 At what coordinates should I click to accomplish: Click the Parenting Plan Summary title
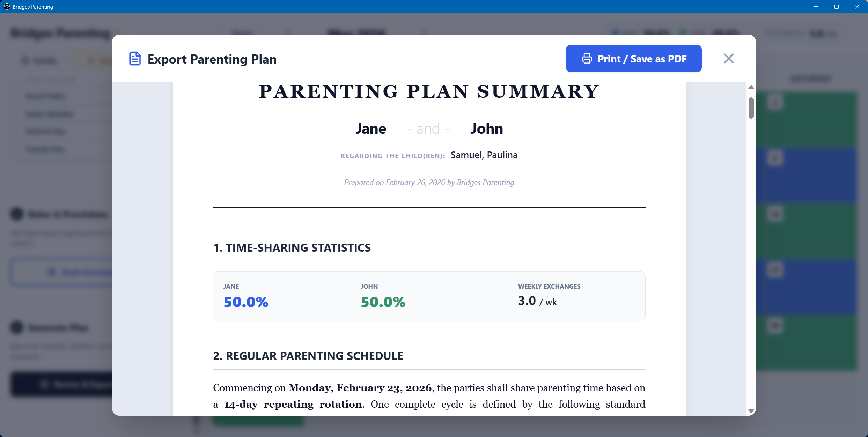tap(429, 92)
